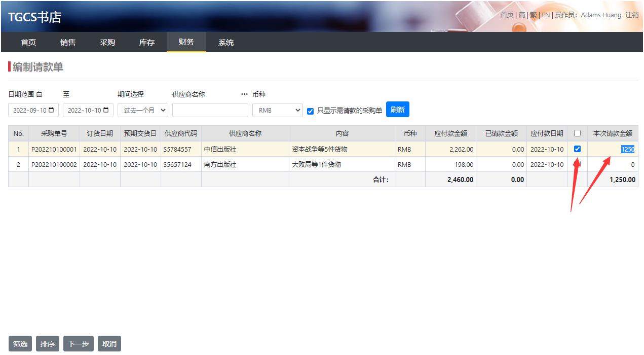Open calendar picker on end date field

click(x=106, y=111)
